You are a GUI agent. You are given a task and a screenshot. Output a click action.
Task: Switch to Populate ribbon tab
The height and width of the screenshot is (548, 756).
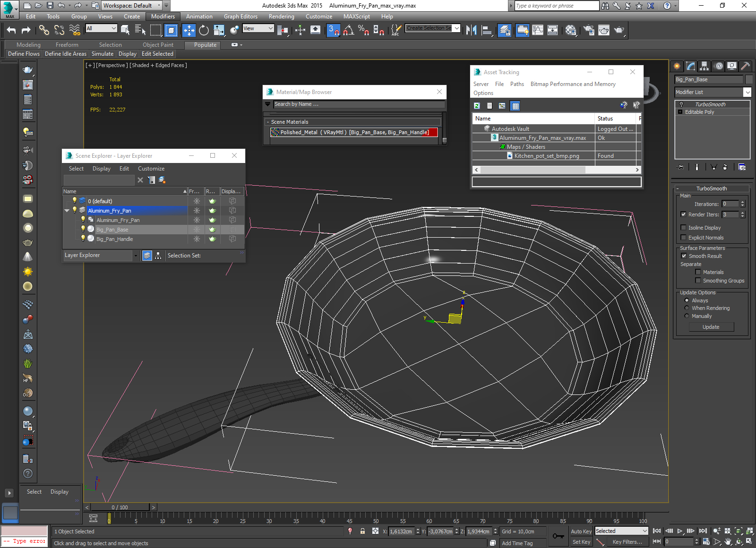[x=205, y=45]
